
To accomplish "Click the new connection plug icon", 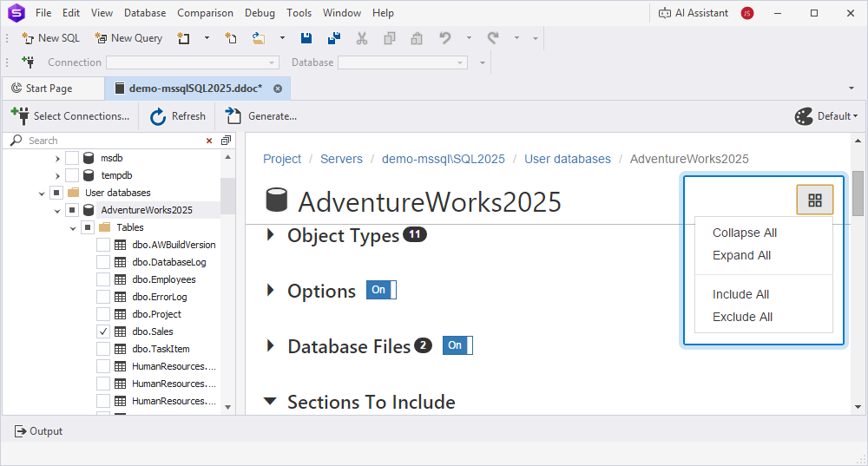I will point(28,62).
